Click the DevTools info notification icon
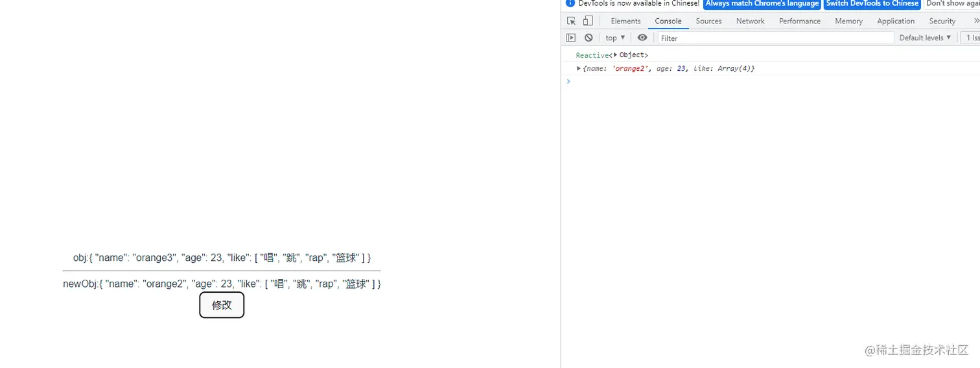980x368 pixels. coord(570,3)
